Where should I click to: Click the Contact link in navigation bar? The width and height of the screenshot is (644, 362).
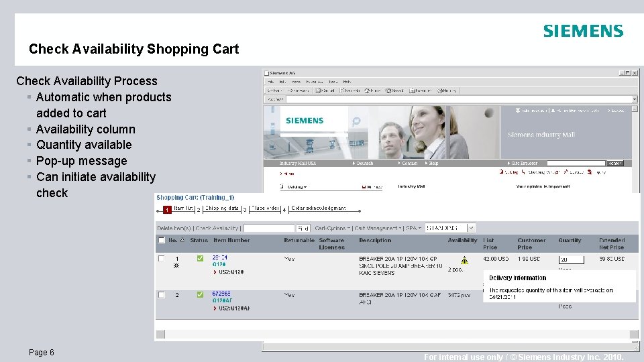click(x=408, y=164)
